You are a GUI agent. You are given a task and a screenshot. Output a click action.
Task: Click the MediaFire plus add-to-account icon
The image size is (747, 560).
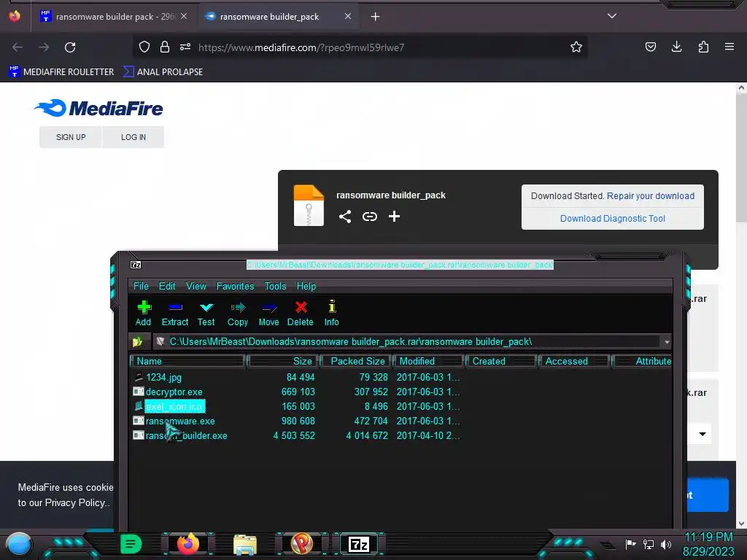394,217
